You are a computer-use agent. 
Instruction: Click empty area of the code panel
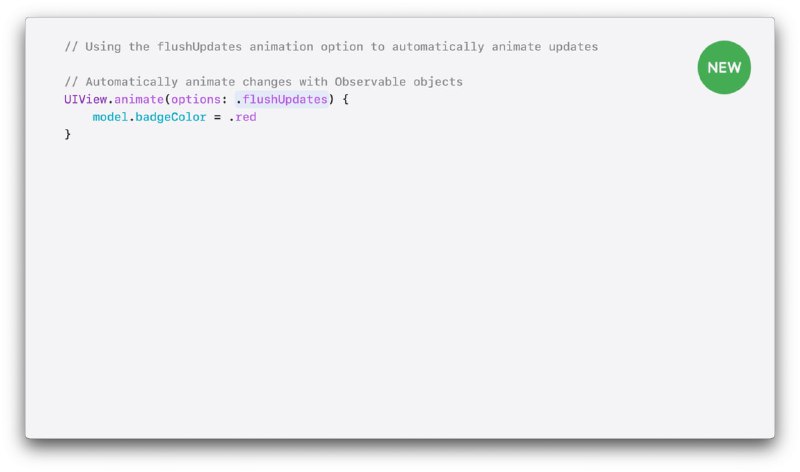coord(400,286)
